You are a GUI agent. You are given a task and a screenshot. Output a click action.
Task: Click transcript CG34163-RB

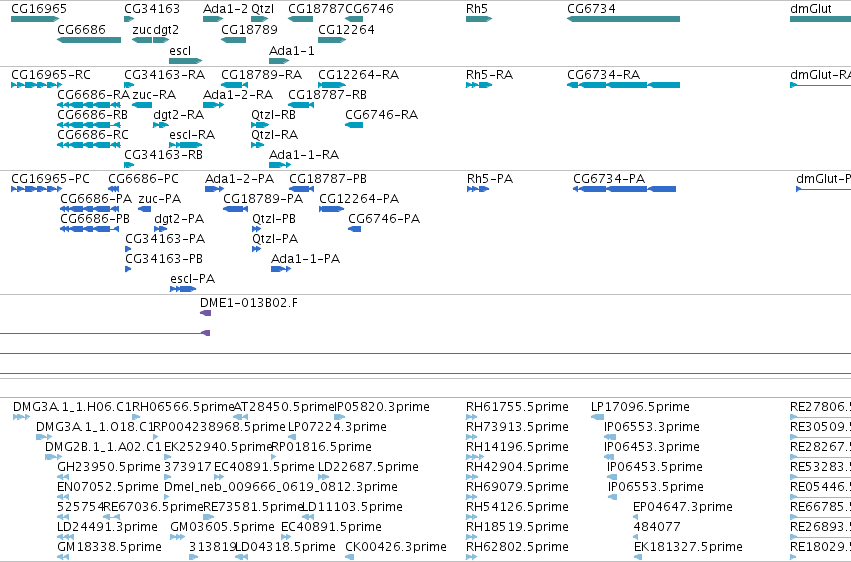pyautogui.click(x=163, y=155)
